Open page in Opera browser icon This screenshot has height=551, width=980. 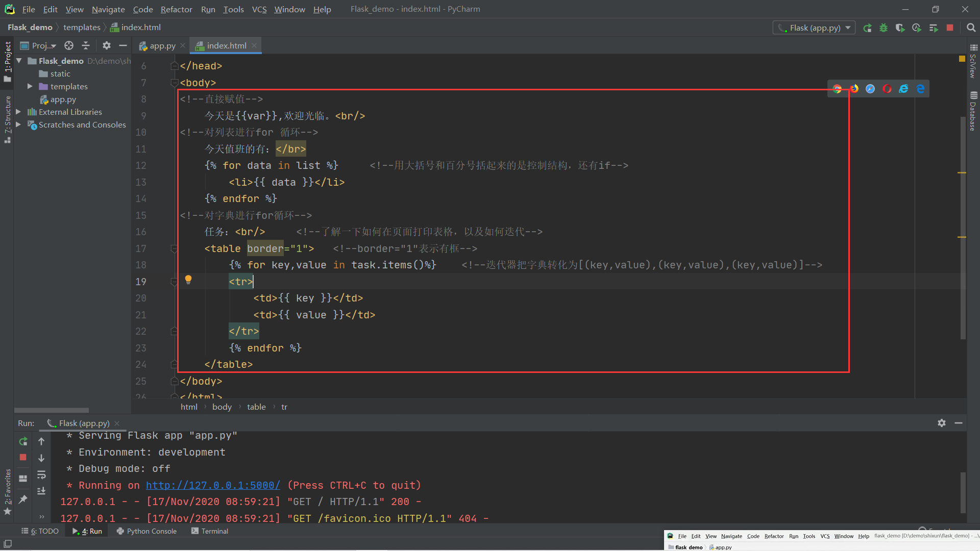[x=887, y=89]
